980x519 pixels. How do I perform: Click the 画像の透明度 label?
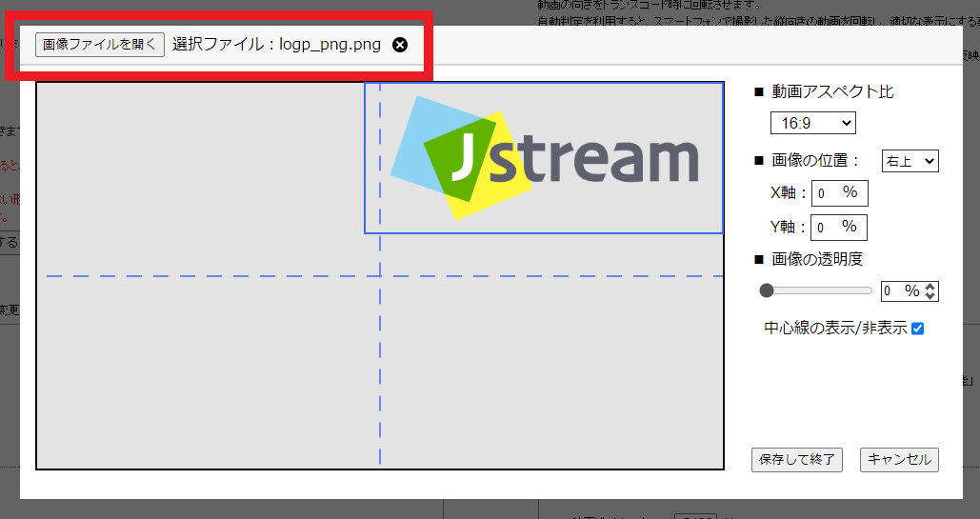pos(817,259)
